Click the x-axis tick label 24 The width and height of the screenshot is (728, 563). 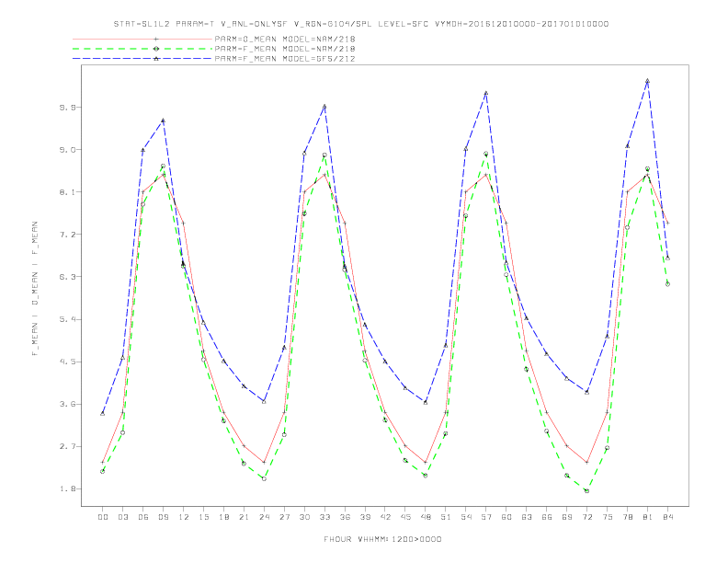pyautogui.click(x=264, y=517)
